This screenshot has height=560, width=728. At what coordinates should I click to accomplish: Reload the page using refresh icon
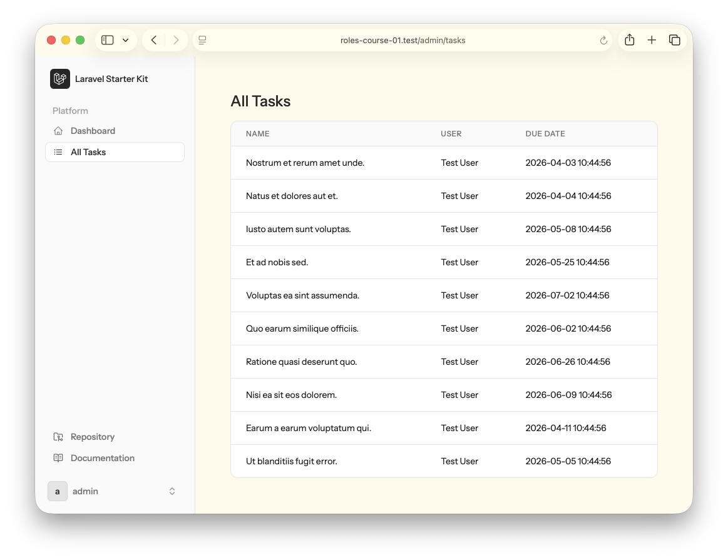click(603, 41)
